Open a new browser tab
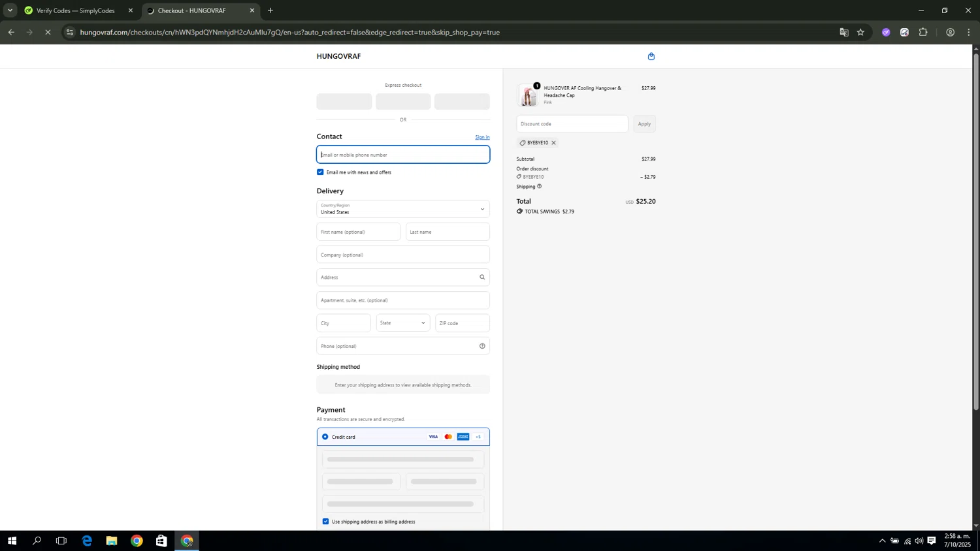 tap(270, 10)
